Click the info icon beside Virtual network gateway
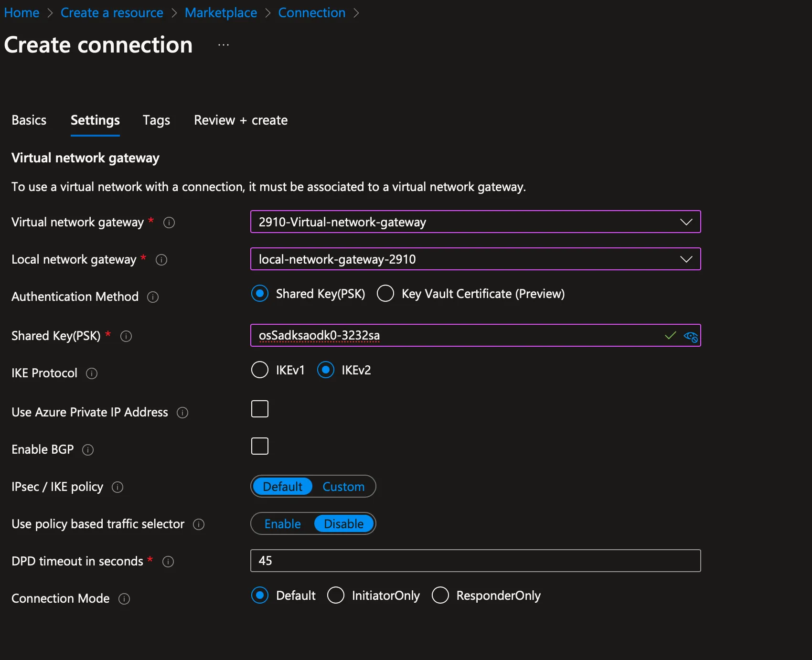812x660 pixels. [169, 222]
